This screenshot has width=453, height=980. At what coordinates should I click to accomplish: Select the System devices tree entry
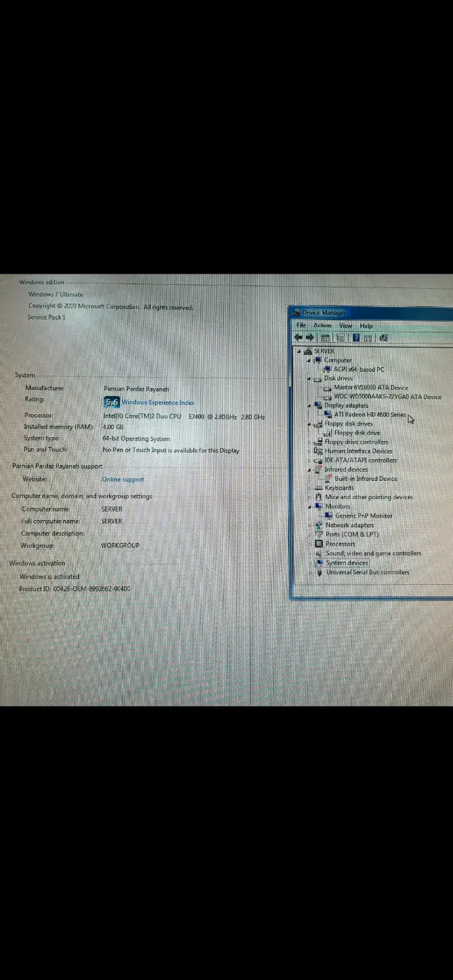347,563
